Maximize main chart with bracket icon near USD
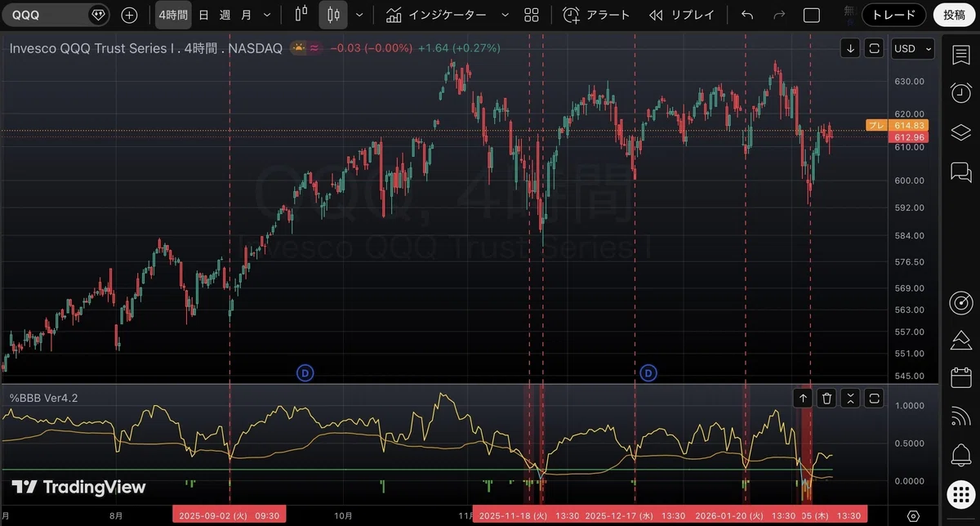980x526 pixels. tap(874, 48)
